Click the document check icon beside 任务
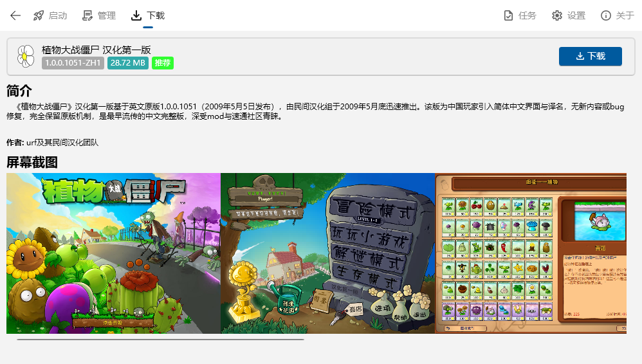642x364 pixels. [508, 15]
